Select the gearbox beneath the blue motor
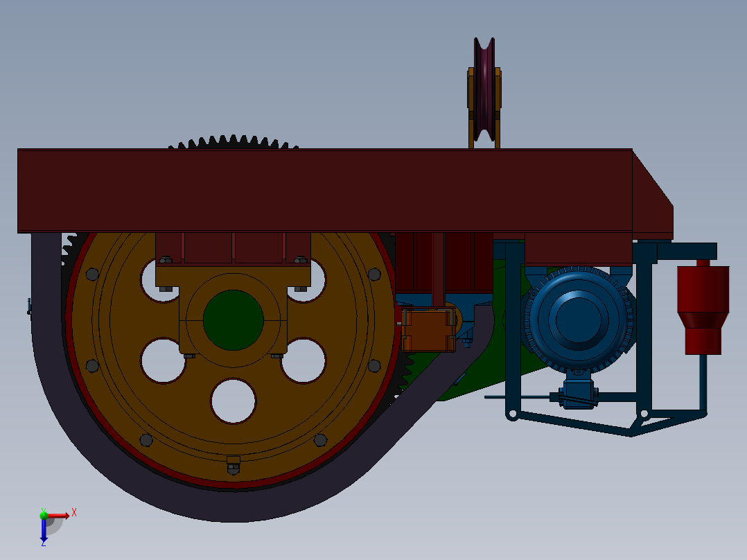Image resolution: width=747 pixels, height=560 pixels. 578,394
